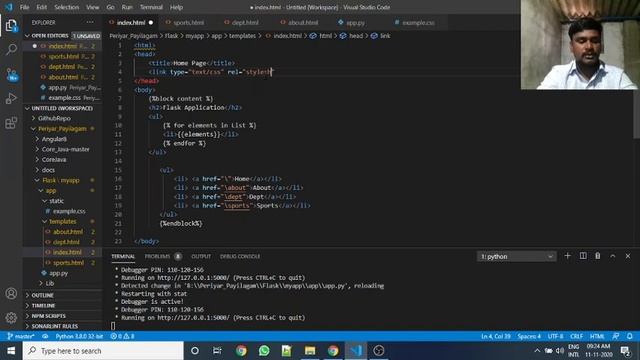Open the Run and Debug view
The height and width of the screenshot is (360, 640).
[x=11, y=98]
